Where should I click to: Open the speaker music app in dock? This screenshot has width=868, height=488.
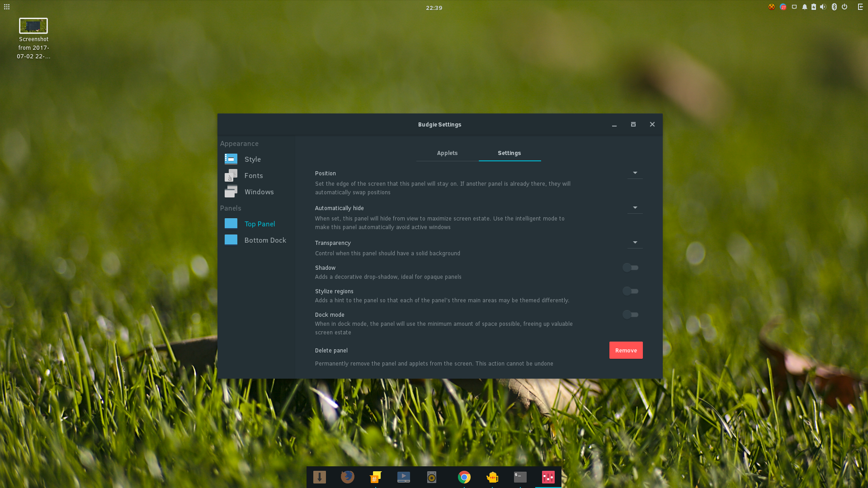point(432,477)
